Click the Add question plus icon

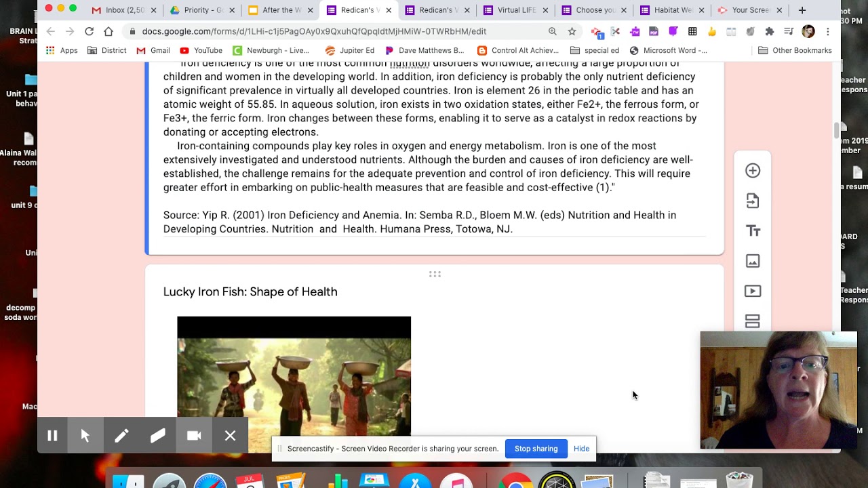tap(753, 171)
